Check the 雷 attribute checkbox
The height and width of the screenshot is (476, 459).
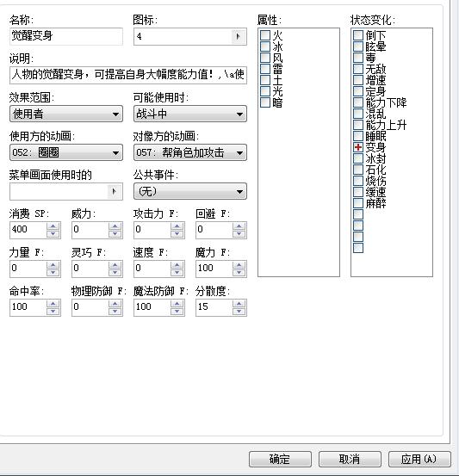point(265,69)
